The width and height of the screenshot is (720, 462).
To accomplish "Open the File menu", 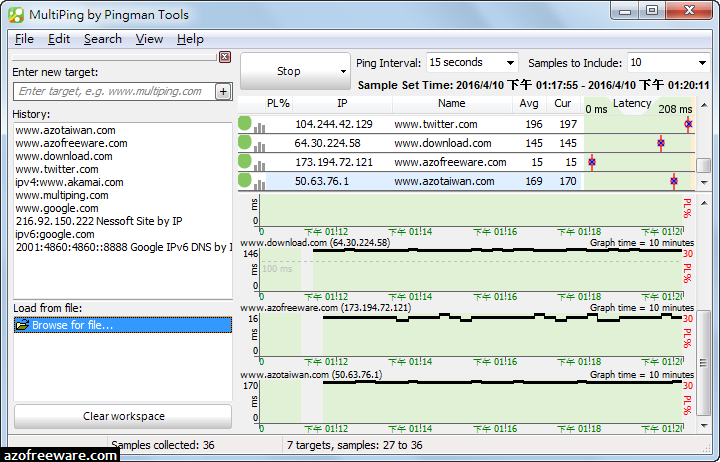I will (x=24, y=39).
